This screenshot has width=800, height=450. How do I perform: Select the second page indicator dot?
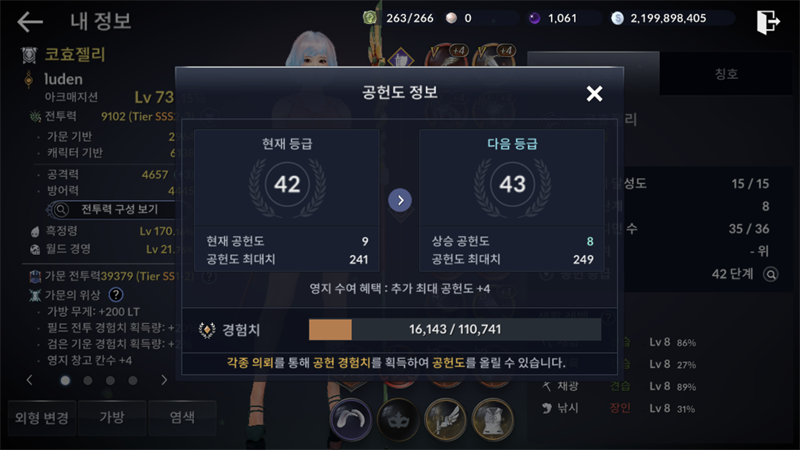pos(88,381)
